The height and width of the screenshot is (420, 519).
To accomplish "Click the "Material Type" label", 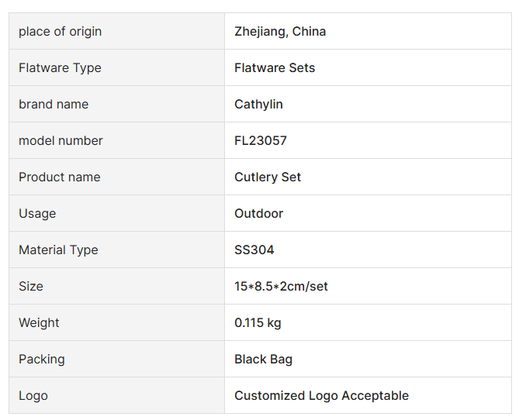I will tap(58, 250).
